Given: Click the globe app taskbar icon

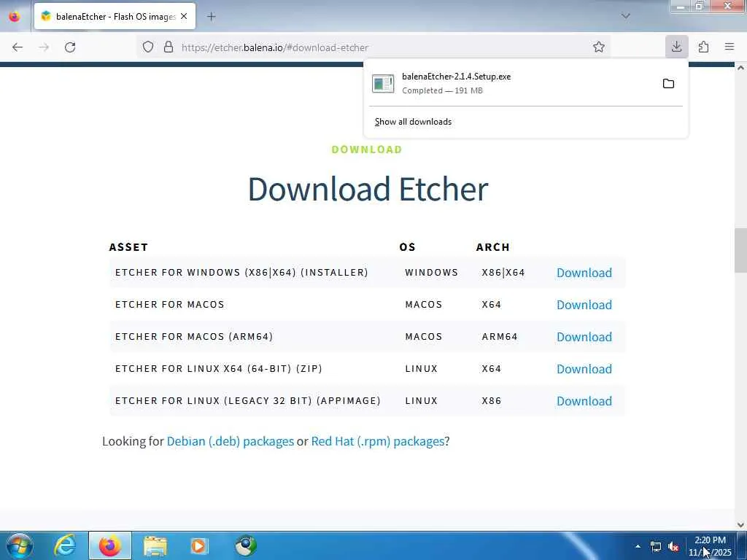Looking at the screenshot, I should pos(246,545).
